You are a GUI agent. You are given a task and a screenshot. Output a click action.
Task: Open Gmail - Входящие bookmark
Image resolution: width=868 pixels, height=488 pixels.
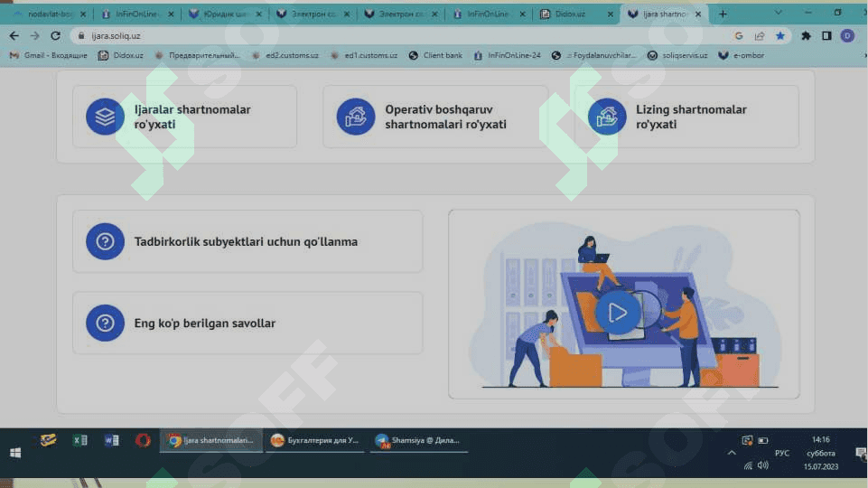[48, 55]
